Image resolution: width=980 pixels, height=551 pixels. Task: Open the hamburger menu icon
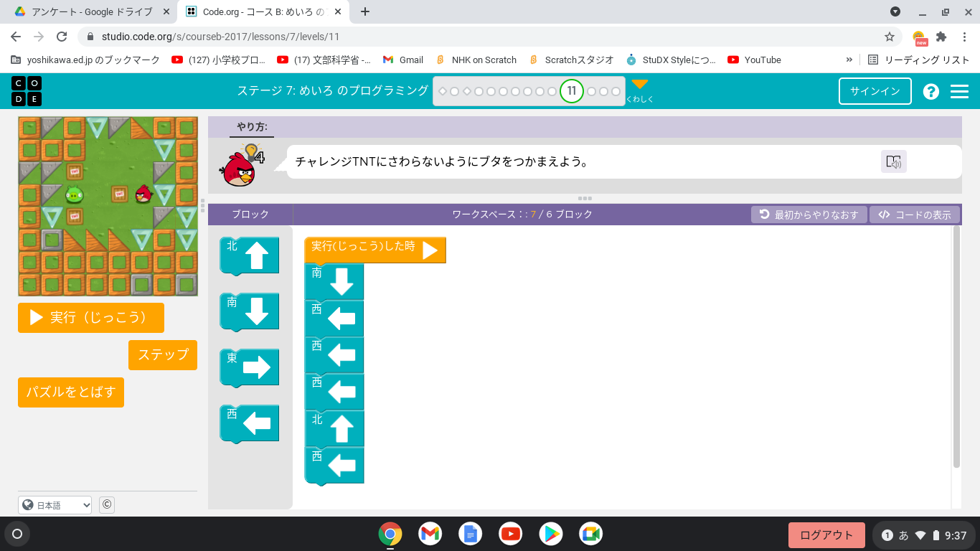tap(959, 91)
